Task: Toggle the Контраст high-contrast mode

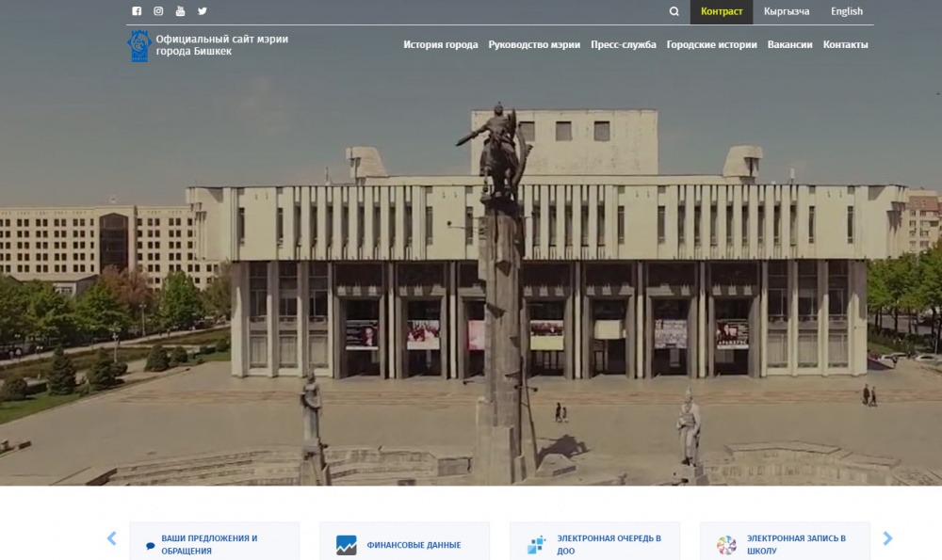Action: [x=722, y=12]
